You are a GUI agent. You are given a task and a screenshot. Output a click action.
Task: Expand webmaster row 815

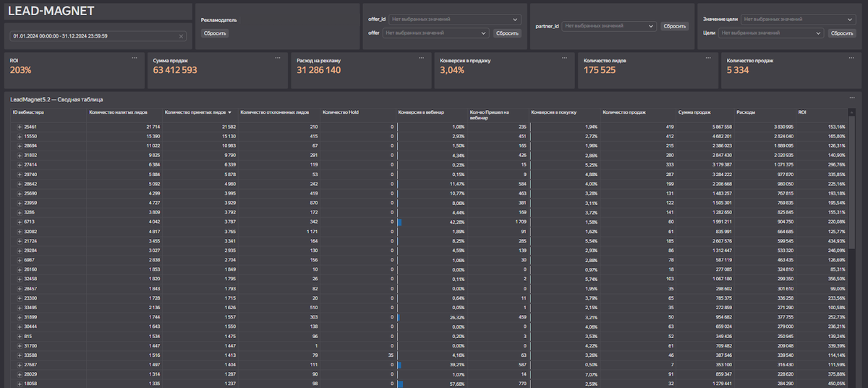coord(20,336)
